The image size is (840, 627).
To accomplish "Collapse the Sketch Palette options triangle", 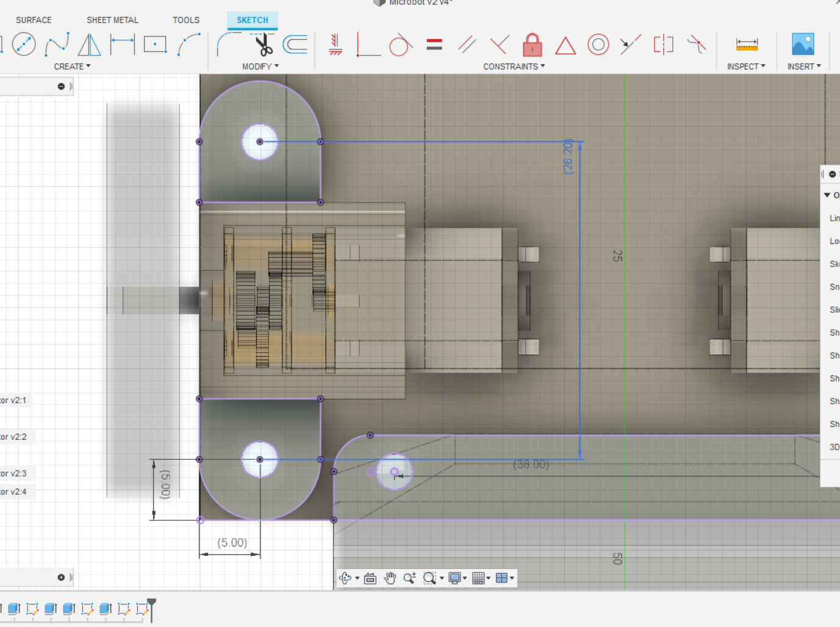I will tap(827, 195).
